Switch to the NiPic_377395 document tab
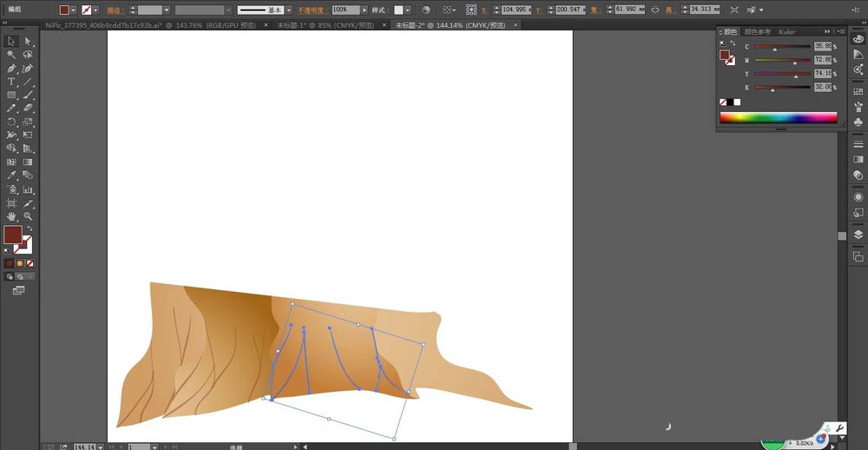The width and height of the screenshot is (868, 450). (x=150, y=25)
